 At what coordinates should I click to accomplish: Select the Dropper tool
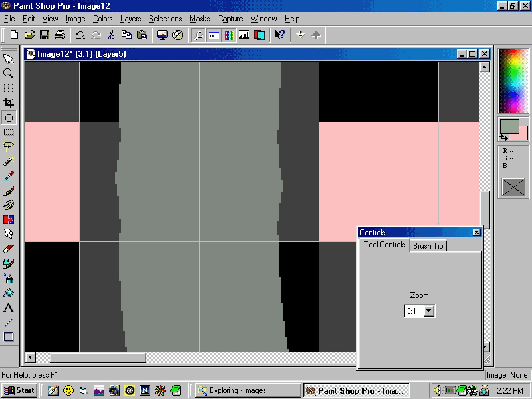pyautogui.click(x=9, y=176)
